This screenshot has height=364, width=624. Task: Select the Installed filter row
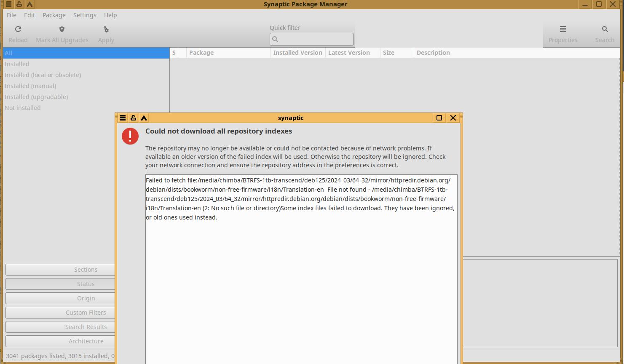click(x=86, y=64)
